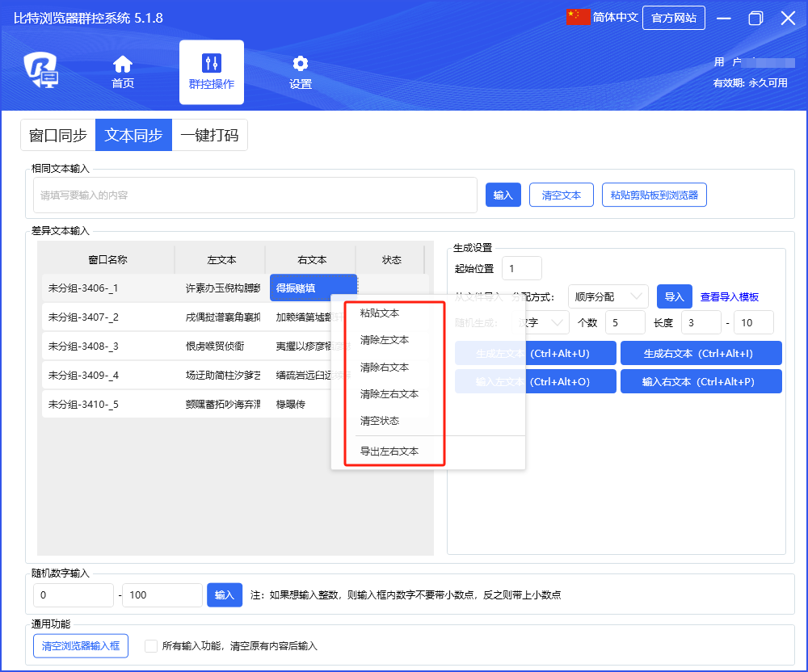Open the 顺序分配 dropdown

(x=608, y=296)
